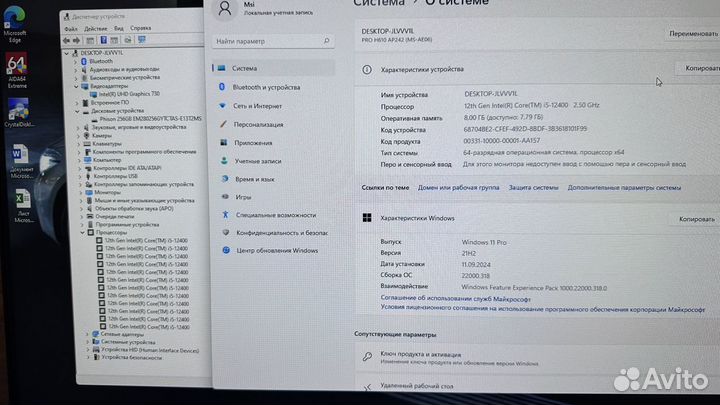Open Microsoft Edge desktop shortcut
720x405 pixels.
15,26
